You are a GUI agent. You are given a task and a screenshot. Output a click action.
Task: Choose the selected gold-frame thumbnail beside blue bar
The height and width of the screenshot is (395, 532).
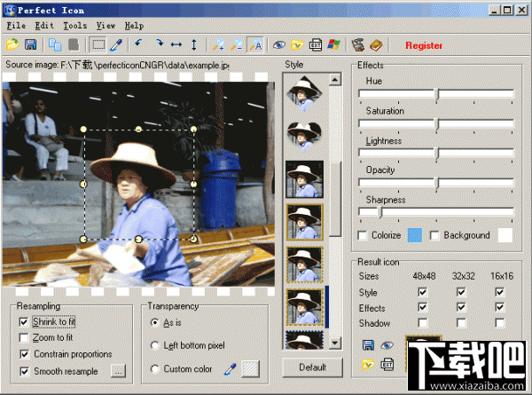point(304,307)
